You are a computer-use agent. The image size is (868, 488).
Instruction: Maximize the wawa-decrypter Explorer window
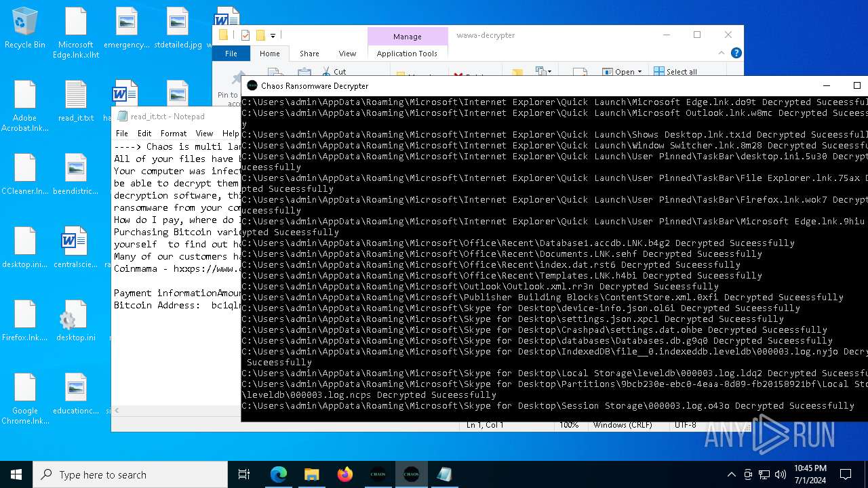[697, 35]
